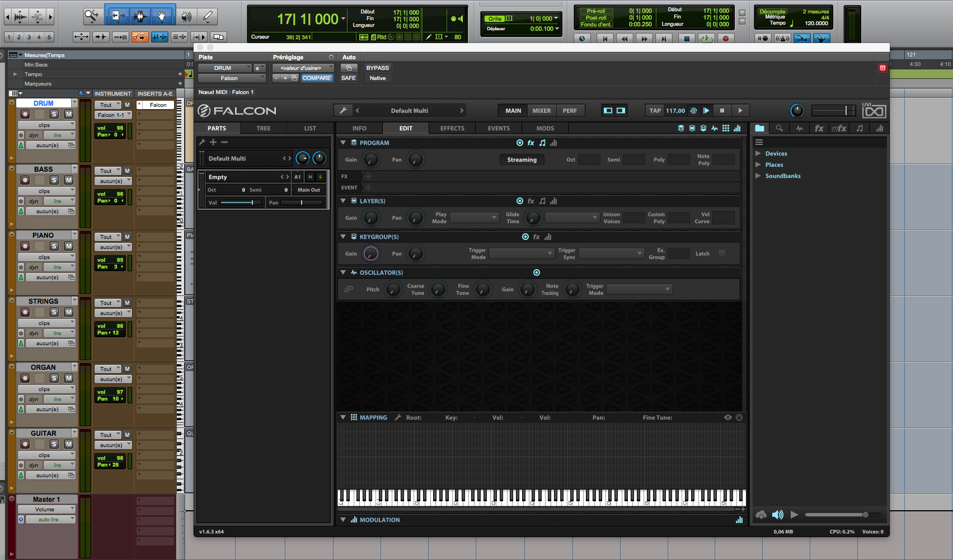Open the PERF view
Image resolution: width=953 pixels, height=560 pixels.
570,111
